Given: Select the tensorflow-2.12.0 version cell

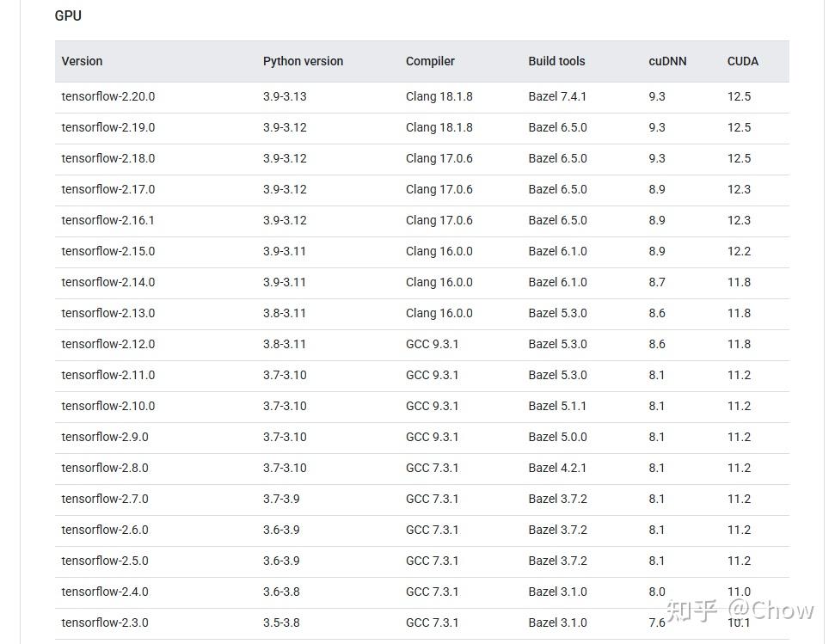Looking at the screenshot, I should click(108, 344).
